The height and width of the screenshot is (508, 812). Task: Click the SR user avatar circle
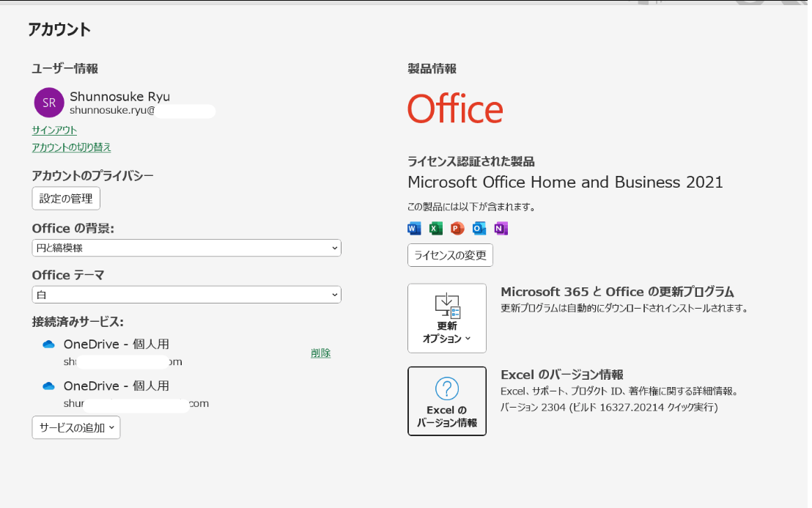click(49, 103)
